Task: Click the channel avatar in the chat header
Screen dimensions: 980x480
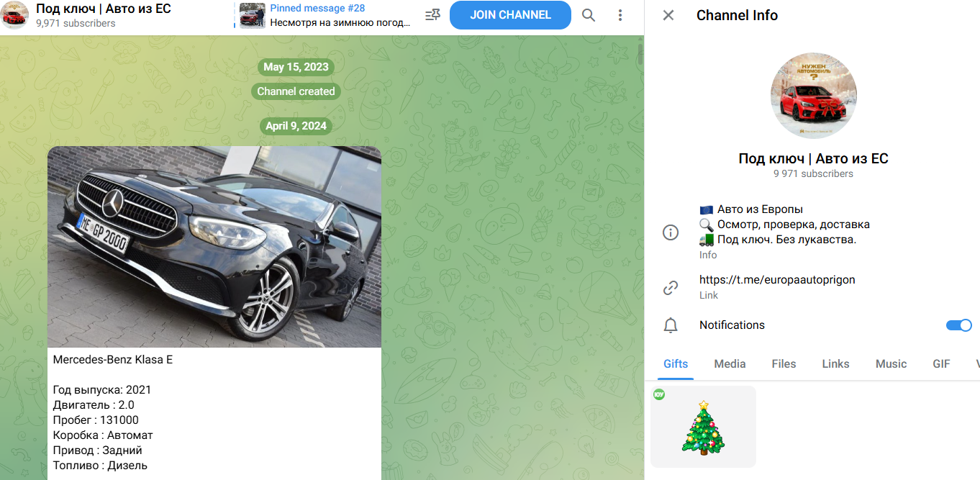Action: pos(14,15)
